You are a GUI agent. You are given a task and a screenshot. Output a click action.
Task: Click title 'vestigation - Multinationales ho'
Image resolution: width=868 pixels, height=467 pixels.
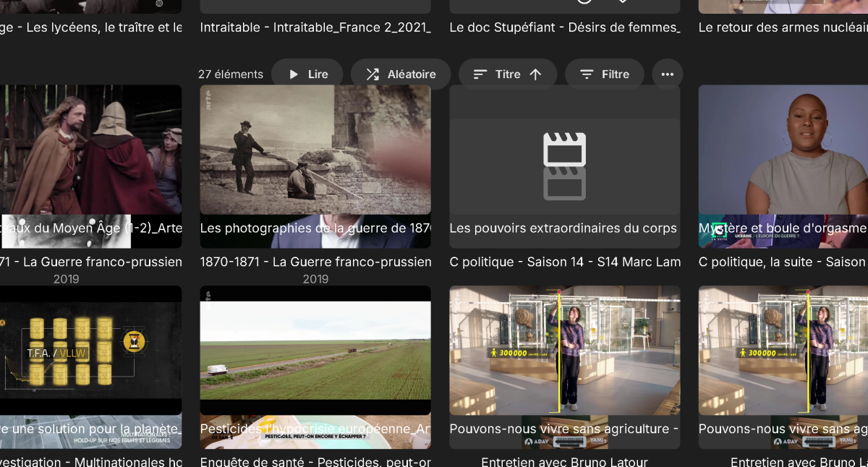pos(91,461)
